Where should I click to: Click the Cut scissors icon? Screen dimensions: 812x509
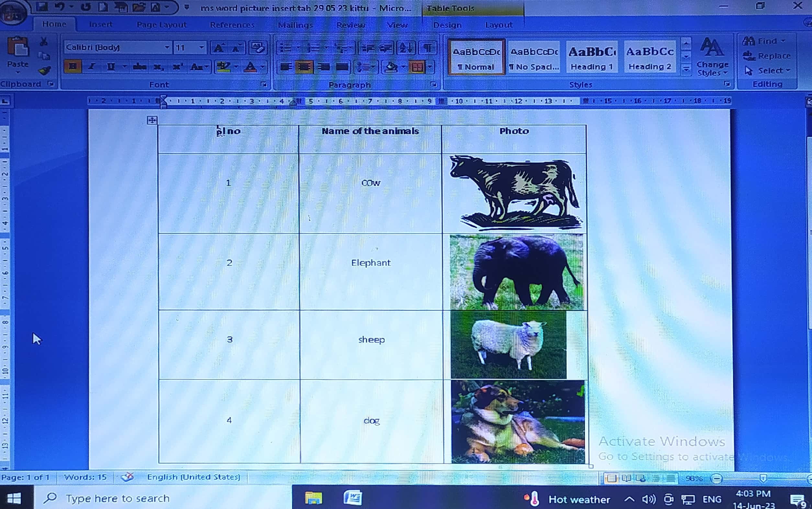coord(44,42)
